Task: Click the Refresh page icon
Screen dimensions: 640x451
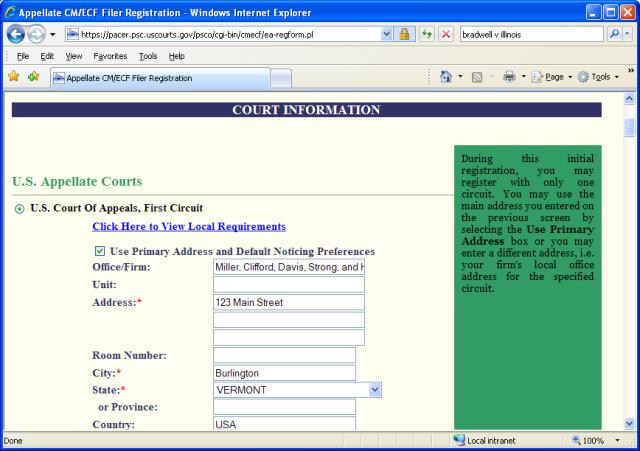Action: [x=427, y=34]
